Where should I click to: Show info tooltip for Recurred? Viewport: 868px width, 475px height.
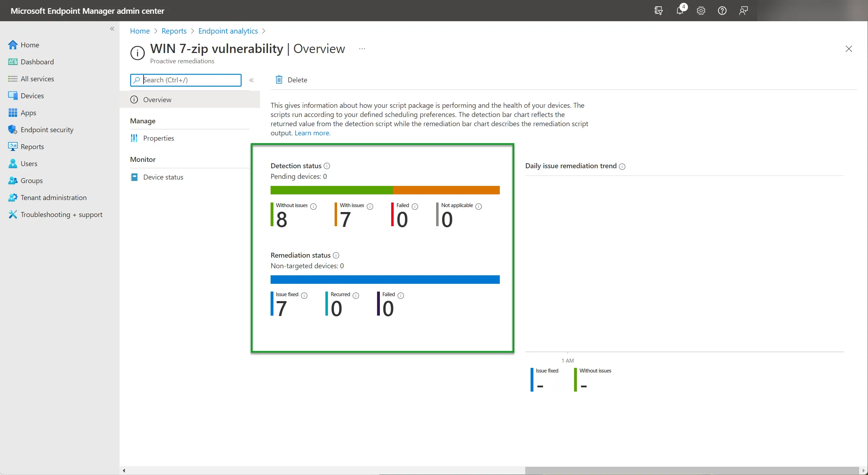(356, 295)
